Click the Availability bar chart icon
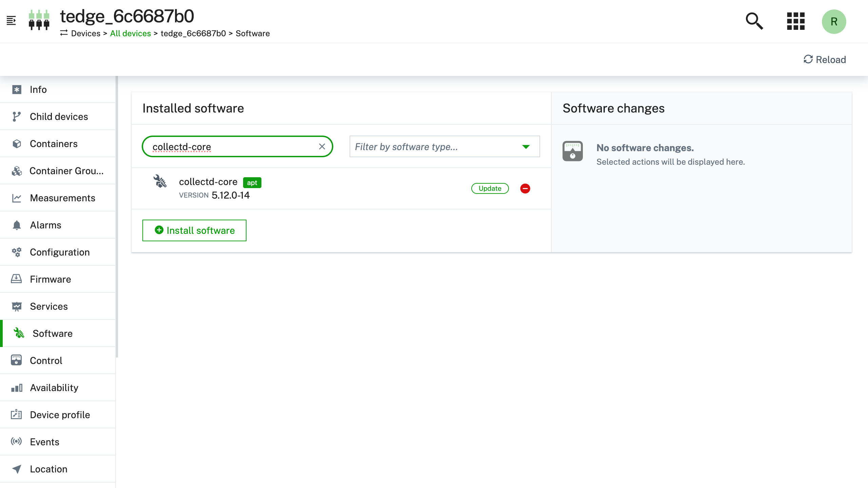Viewport: 868px width, 488px height. 17,388
